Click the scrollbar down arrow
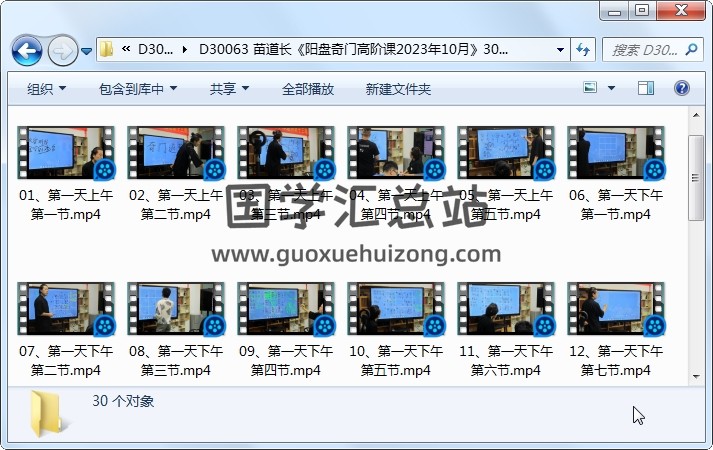This screenshot has width=713, height=450. (x=696, y=377)
